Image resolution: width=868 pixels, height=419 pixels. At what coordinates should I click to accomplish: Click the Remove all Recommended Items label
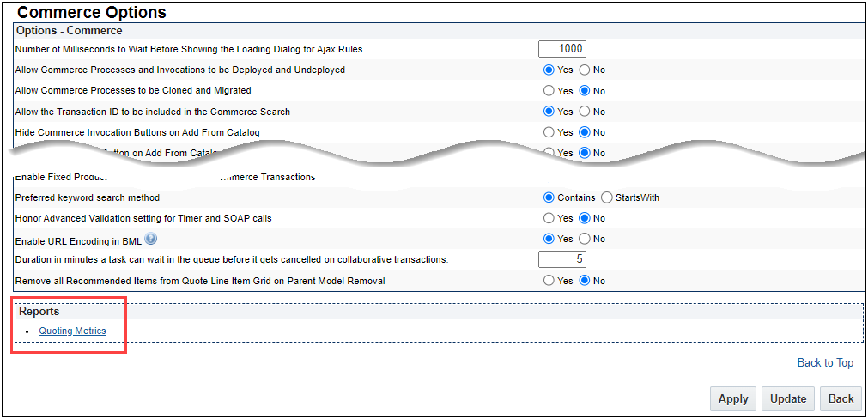(x=200, y=281)
